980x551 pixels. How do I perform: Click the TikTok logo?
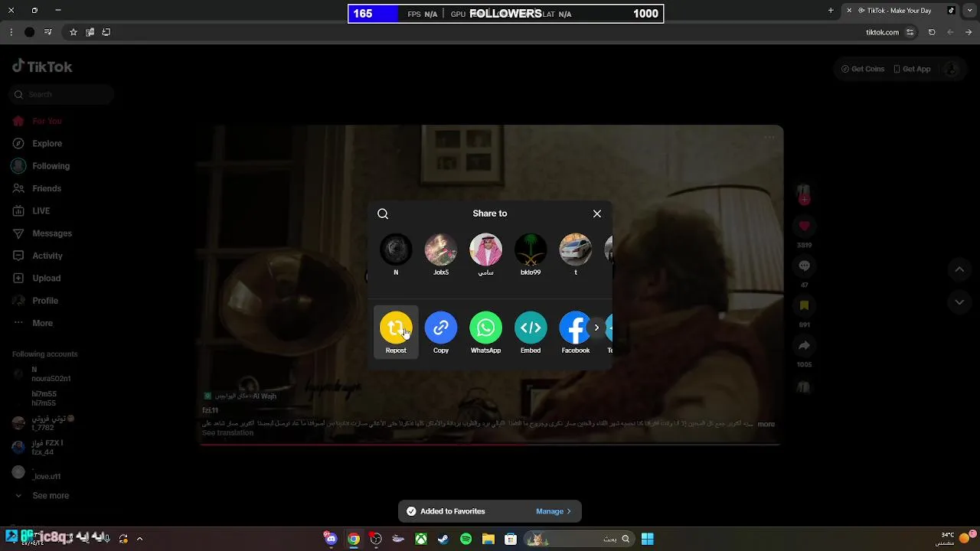(x=42, y=67)
